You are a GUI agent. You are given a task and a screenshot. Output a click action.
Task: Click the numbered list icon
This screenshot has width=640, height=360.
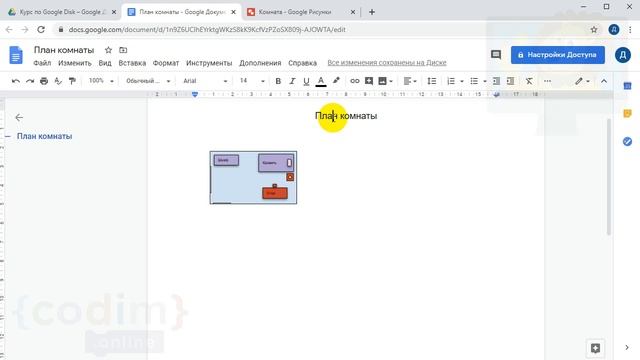pos(451,81)
